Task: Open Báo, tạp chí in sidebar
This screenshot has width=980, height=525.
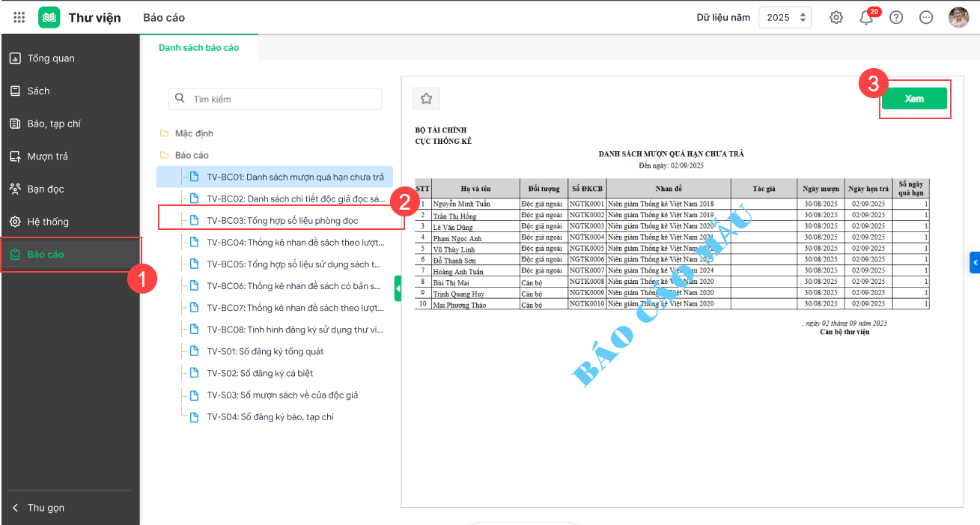Action: click(70, 124)
